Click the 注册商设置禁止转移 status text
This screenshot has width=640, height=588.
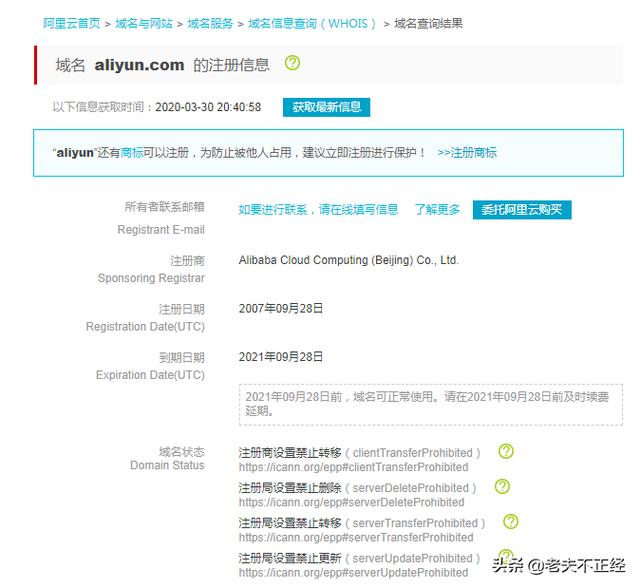(290, 453)
